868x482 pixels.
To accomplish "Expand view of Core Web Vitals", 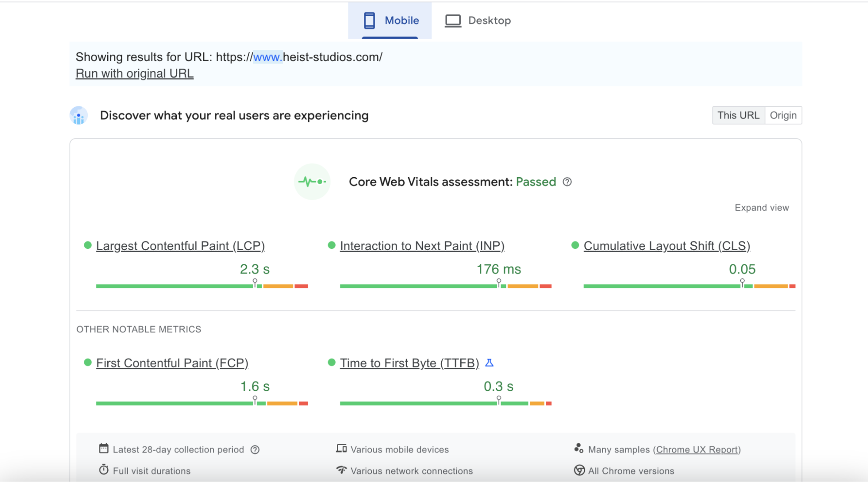I will [761, 208].
